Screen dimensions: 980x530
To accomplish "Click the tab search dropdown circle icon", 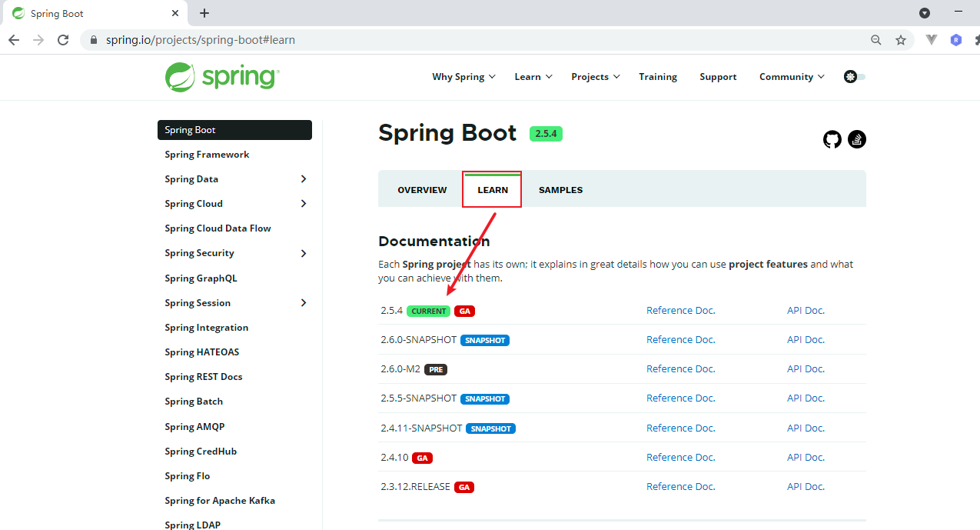I will pos(925,13).
